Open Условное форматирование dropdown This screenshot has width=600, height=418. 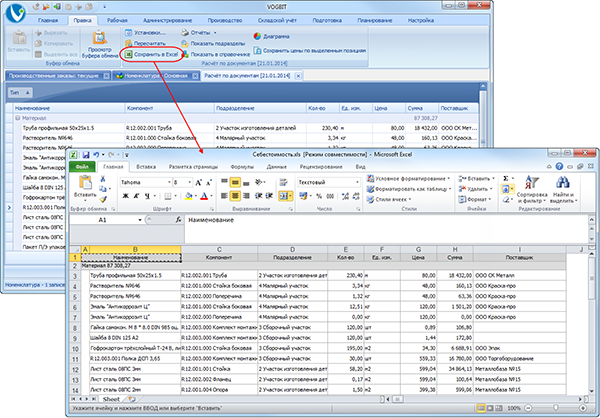coord(408,178)
